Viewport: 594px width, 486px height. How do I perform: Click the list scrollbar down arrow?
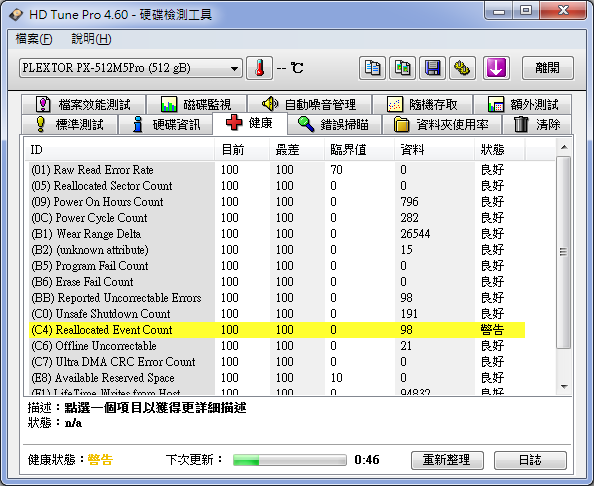[x=564, y=387]
